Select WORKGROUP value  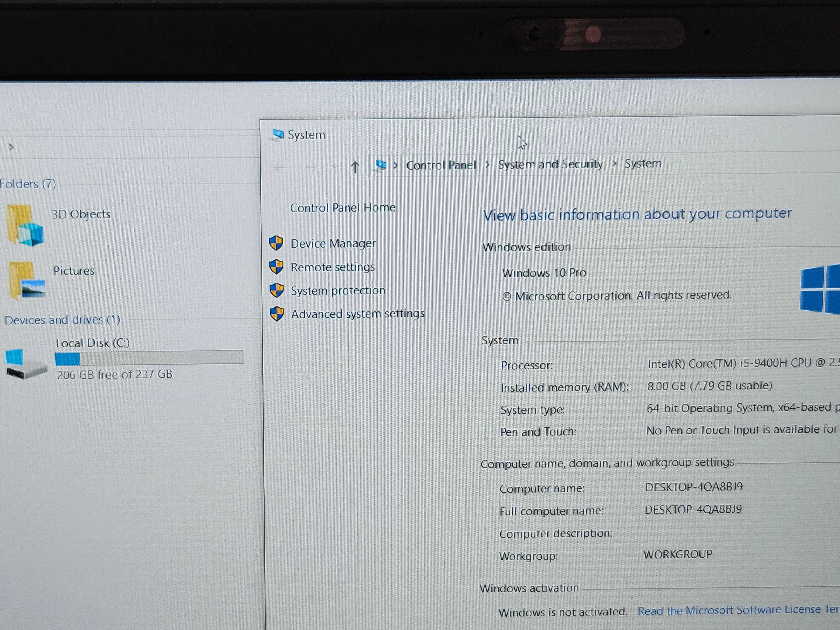click(x=678, y=554)
